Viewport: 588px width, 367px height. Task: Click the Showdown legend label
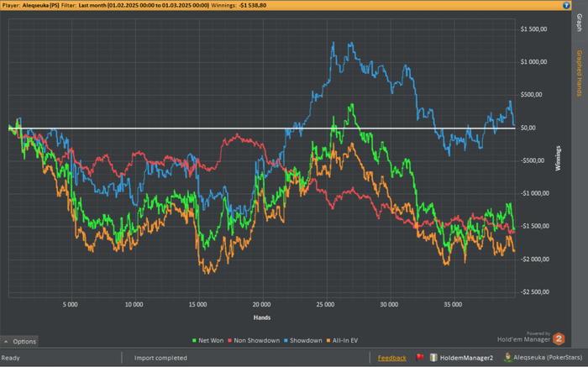(x=306, y=340)
